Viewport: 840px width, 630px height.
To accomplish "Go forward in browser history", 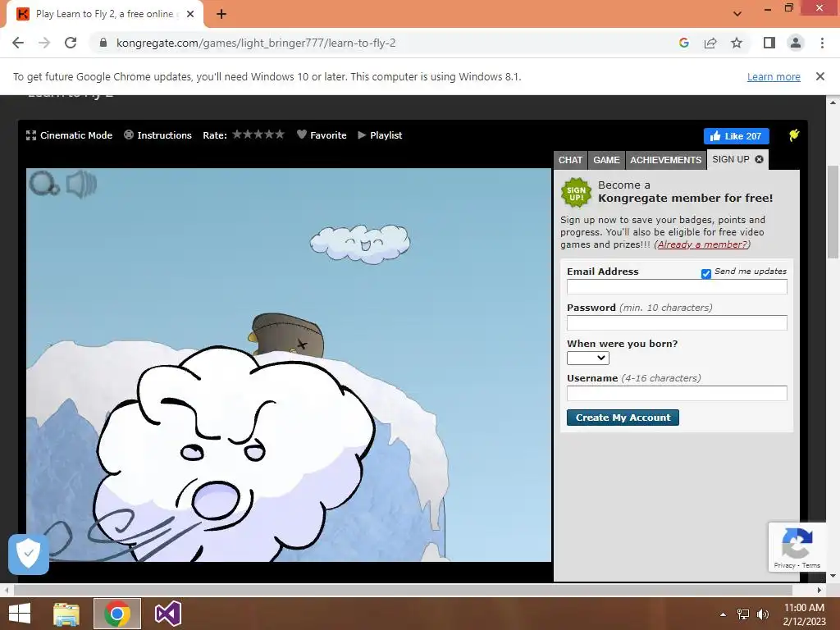I will (x=44, y=43).
